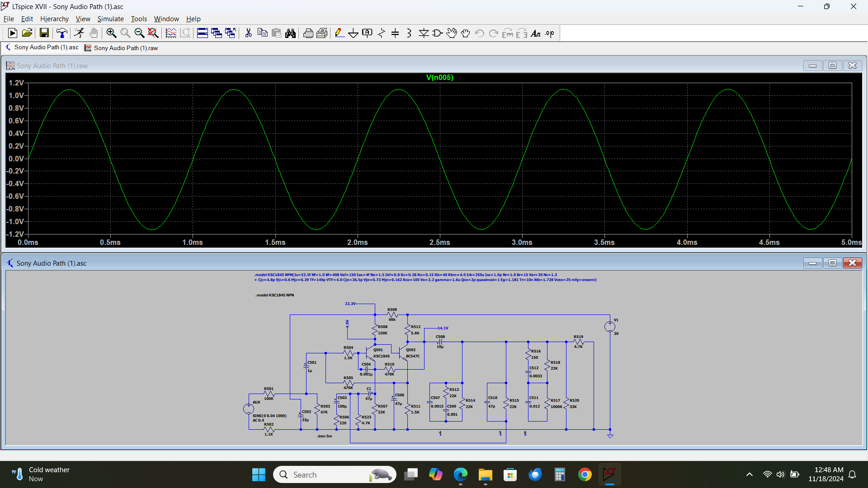
Task: Place an inductor from the toolbar
Action: pyautogui.click(x=409, y=33)
